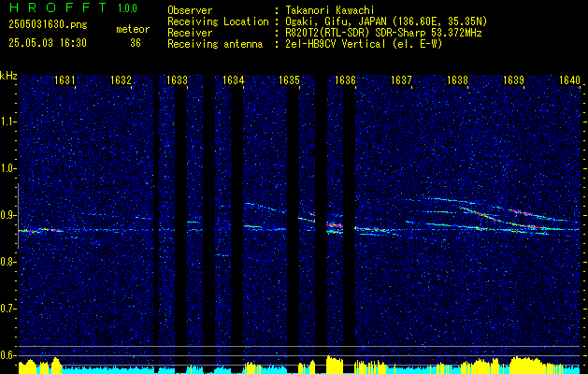Click the 0.7 kHz axis label

click(8, 309)
